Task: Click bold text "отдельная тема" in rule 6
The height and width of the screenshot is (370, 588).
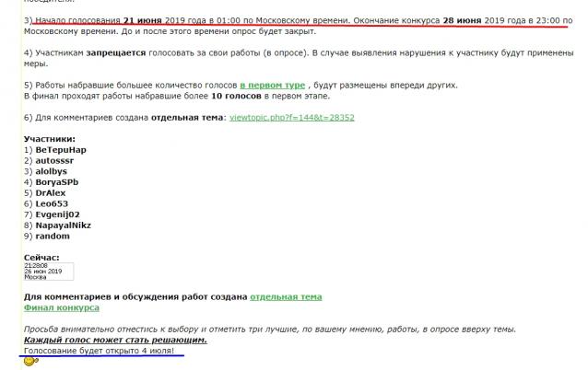Action: [x=187, y=118]
